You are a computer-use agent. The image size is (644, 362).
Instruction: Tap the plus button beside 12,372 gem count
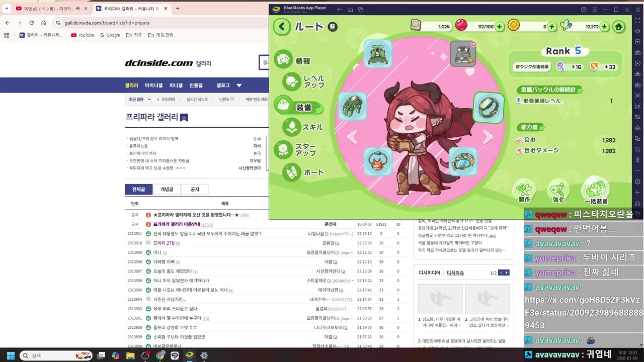click(x=605, y=27)
